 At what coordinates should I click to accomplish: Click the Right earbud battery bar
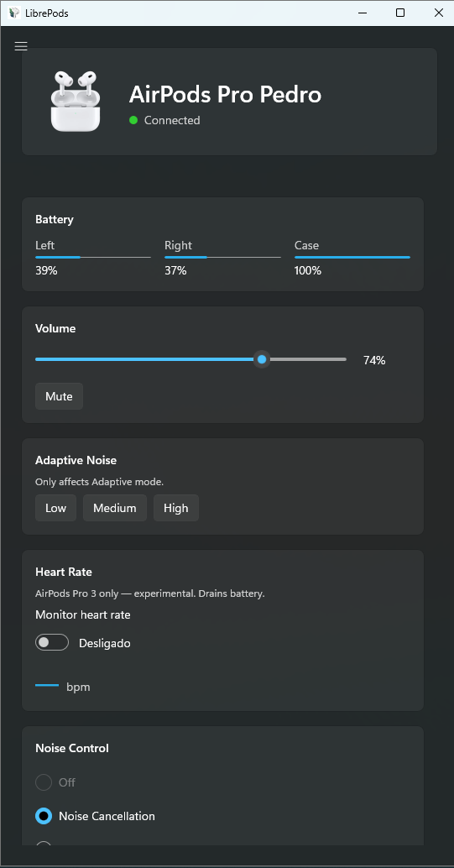pyautogui.click(x=222, y=258)
